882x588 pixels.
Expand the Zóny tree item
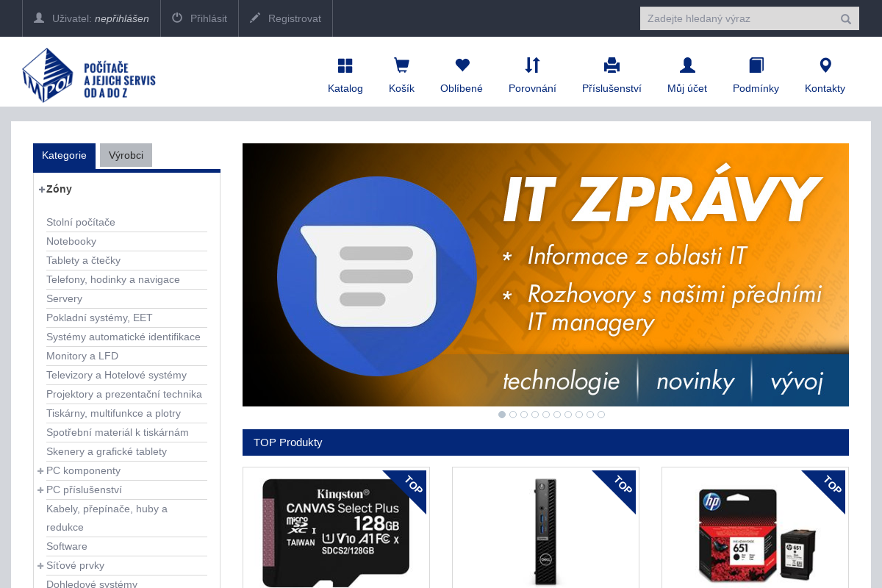click(x=41, y=189)
